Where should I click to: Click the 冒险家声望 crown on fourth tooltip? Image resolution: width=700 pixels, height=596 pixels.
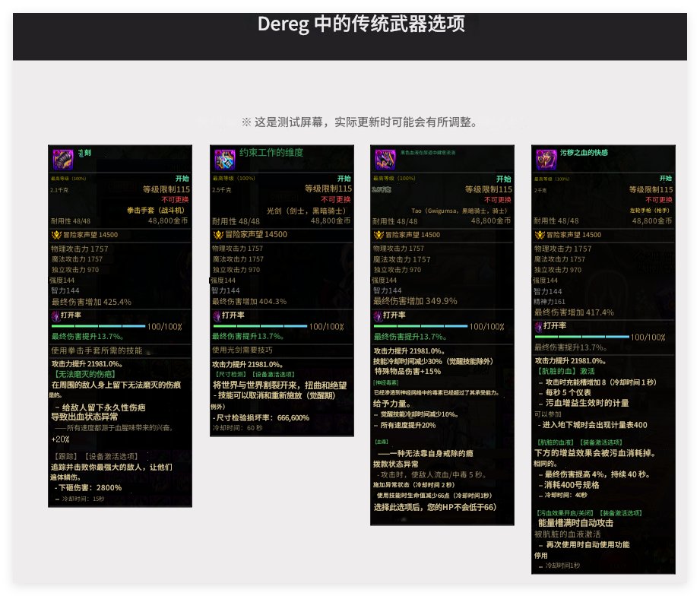tap(538, 234)
